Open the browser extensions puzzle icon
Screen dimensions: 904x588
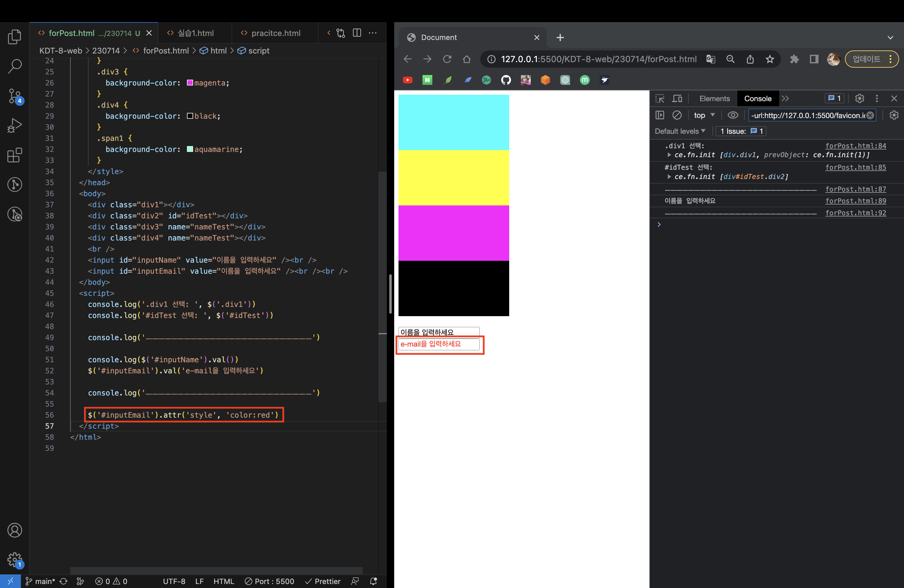pyautogui.click(x=794, y=59)
